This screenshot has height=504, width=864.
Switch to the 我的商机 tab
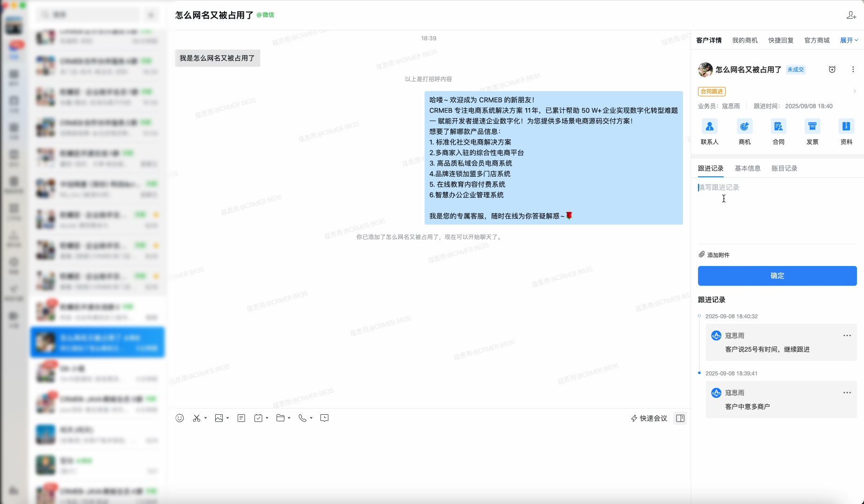click(x=745, y=40)
